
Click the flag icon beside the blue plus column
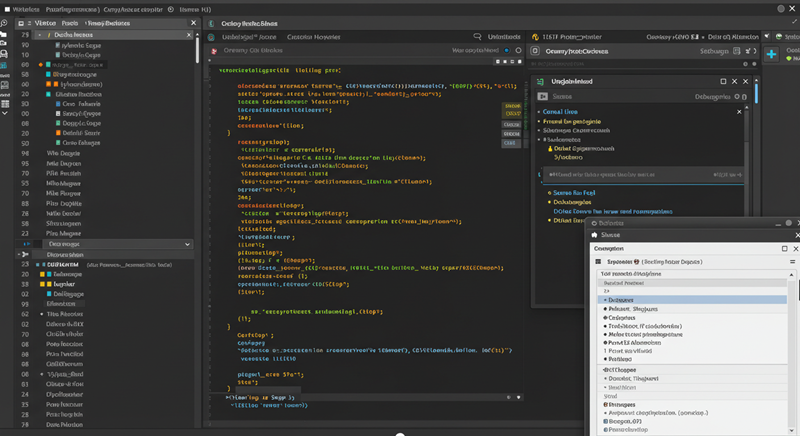point(767,36)
